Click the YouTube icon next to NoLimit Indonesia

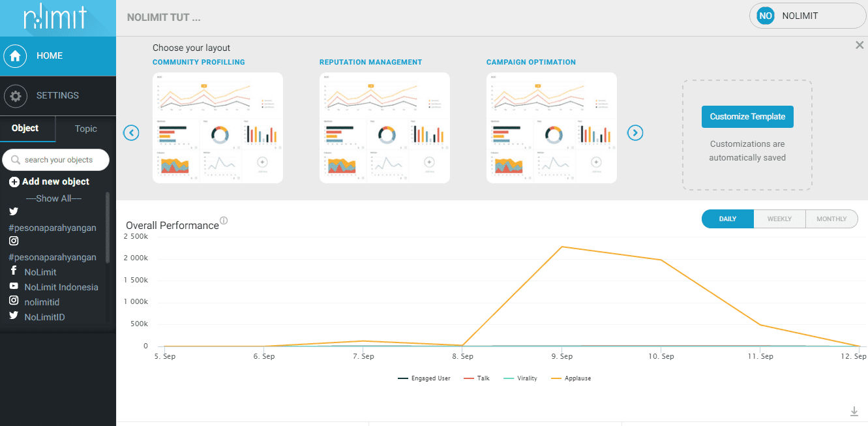coord(14,286)
